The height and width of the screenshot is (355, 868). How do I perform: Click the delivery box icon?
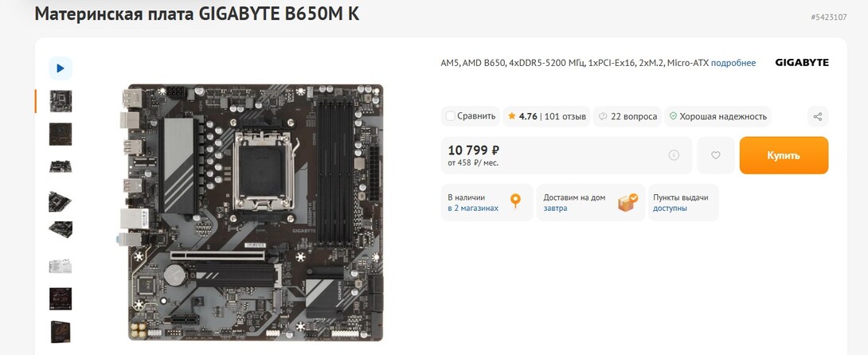pos(628,202)
